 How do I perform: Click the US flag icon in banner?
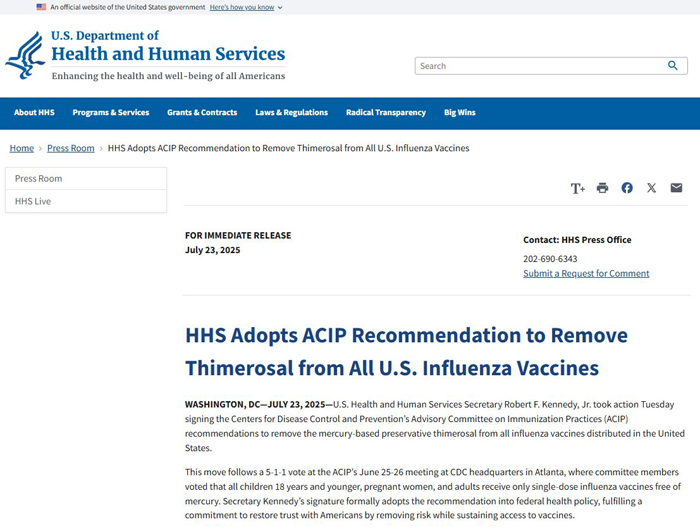pos(41,7)
